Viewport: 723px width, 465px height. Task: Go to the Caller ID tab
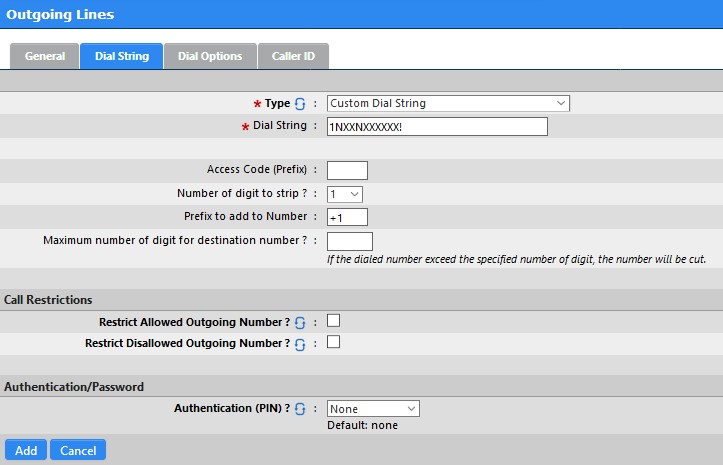pos(293,56)
